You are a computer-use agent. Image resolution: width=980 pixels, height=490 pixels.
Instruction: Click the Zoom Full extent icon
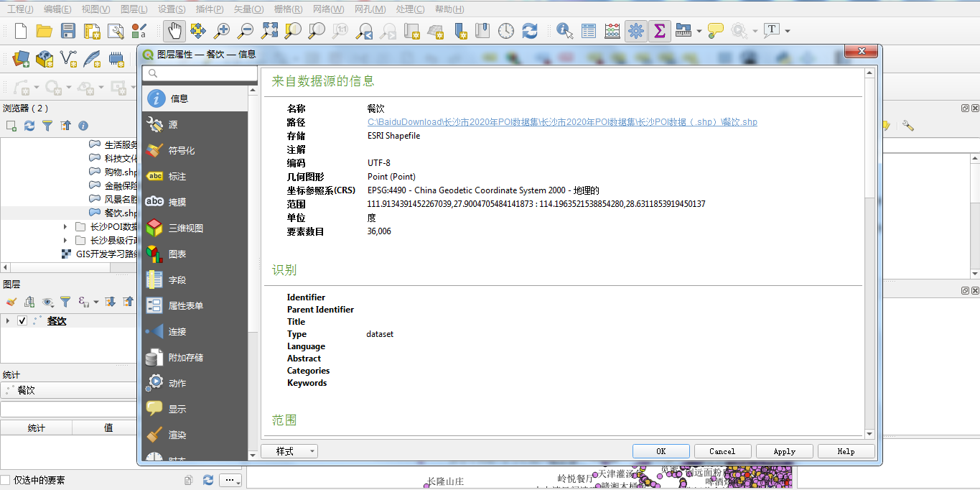[269, 31]
